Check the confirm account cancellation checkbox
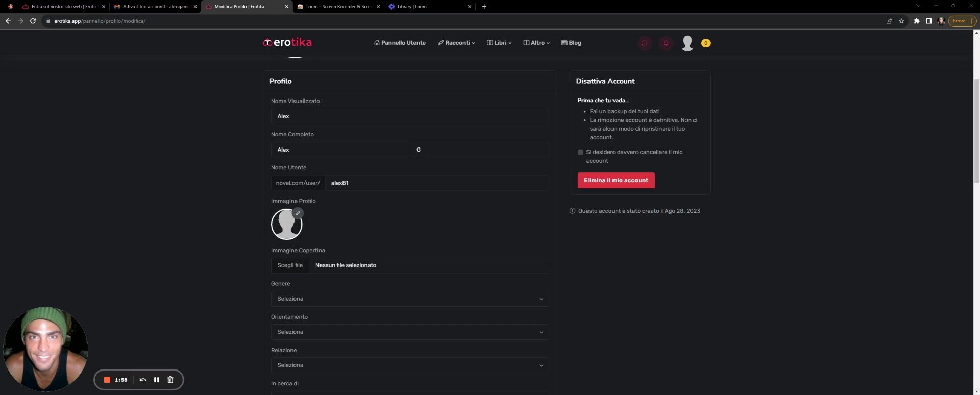 point(580,152)
